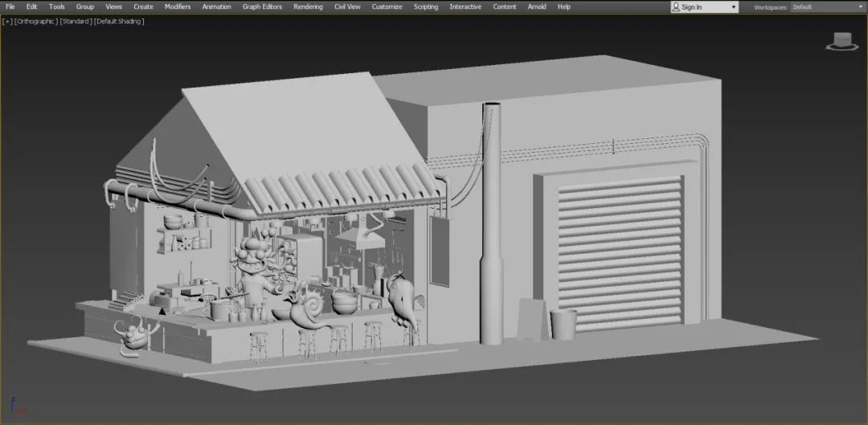The width and height of the screenshot is (868, 425).
Task: Open the Animation menu
Action: click(216, 6)
